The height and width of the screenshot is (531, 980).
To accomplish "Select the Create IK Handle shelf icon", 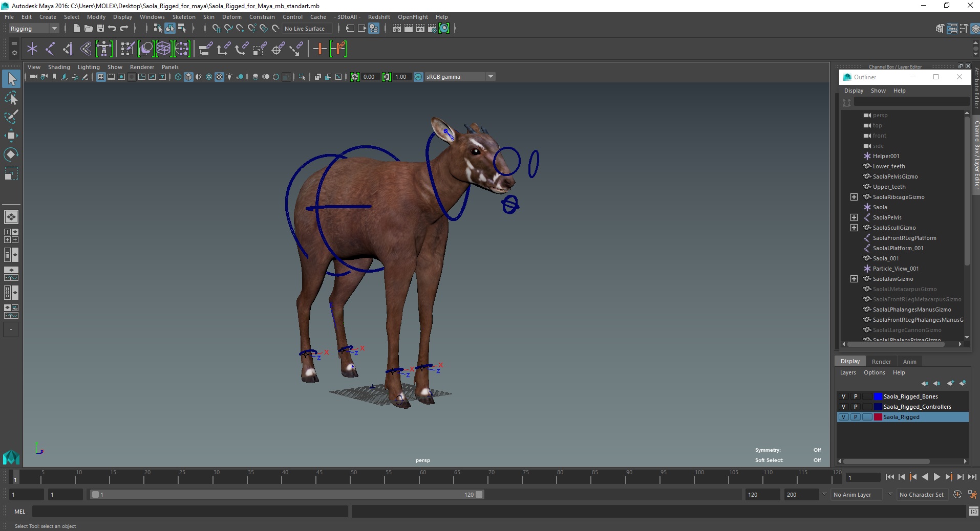I will click(x=68, y=49).
